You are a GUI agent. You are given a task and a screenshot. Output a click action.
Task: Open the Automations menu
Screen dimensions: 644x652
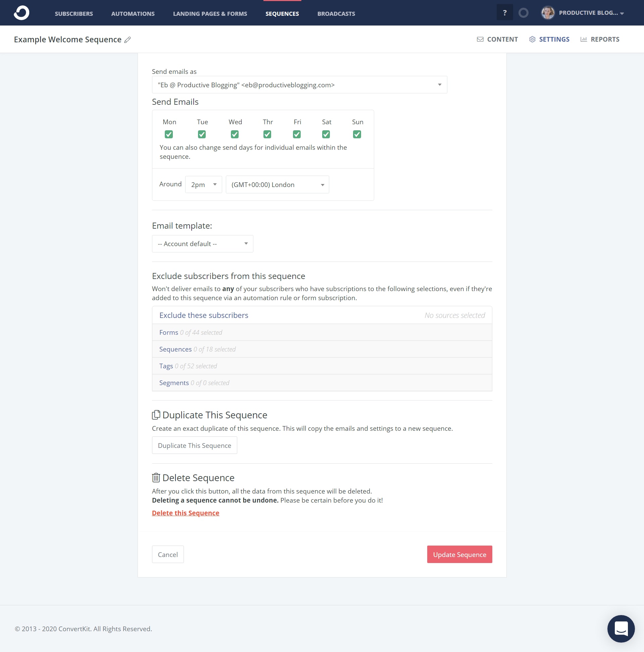click(x=133, y=14)
